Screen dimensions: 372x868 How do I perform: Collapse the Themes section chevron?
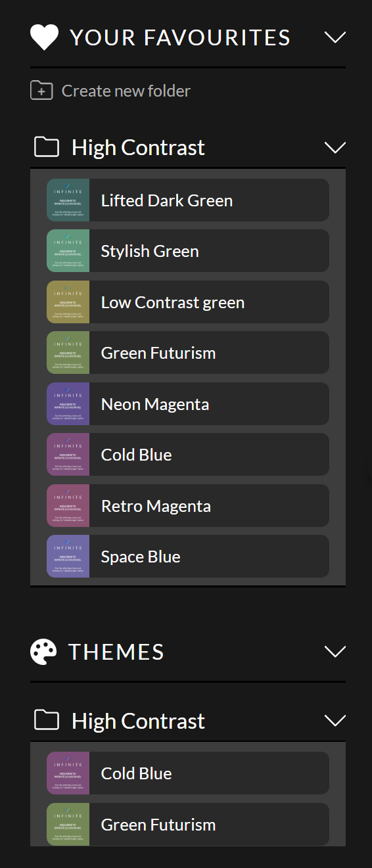point(335,652)
